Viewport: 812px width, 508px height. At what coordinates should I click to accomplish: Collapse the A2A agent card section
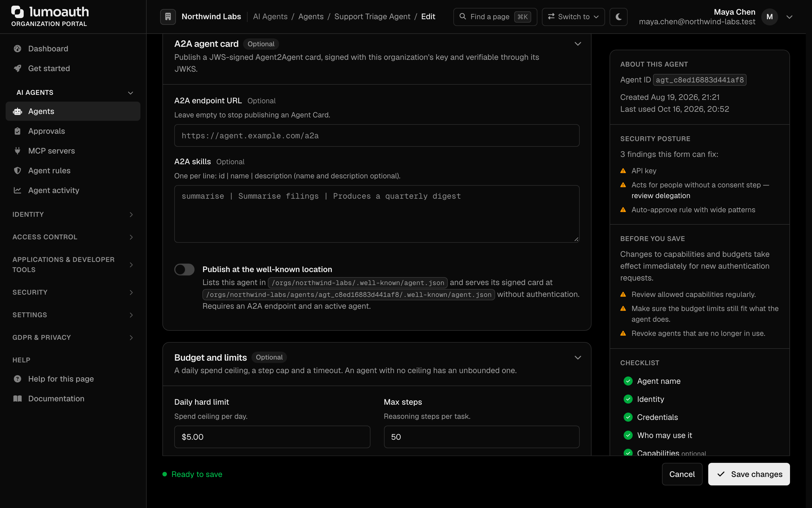click(578, 44)
